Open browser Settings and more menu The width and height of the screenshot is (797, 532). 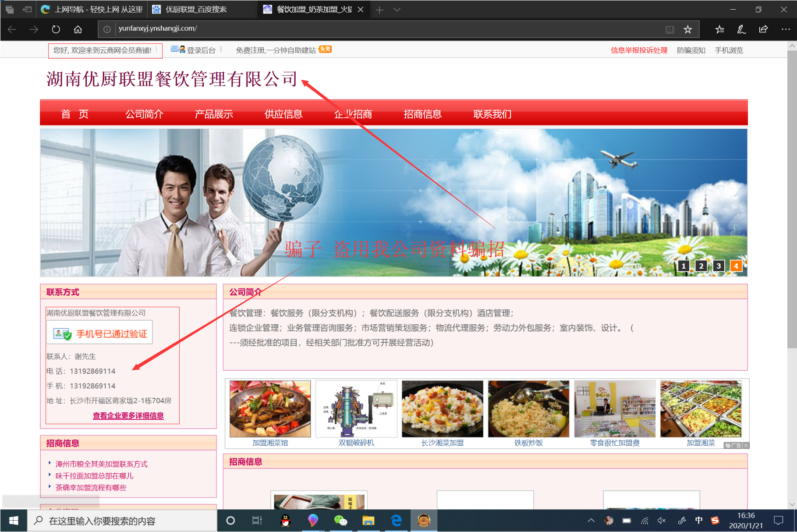click(x=785, y=29)
